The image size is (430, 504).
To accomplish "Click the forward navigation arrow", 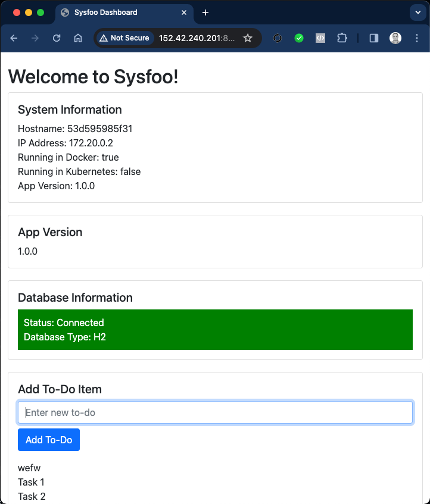I will (35, 38).
